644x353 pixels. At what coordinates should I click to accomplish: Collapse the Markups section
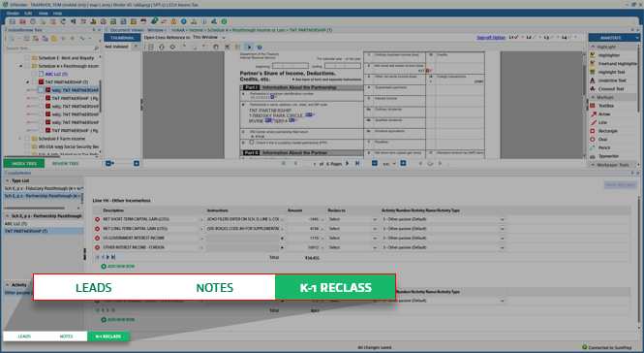593,98
